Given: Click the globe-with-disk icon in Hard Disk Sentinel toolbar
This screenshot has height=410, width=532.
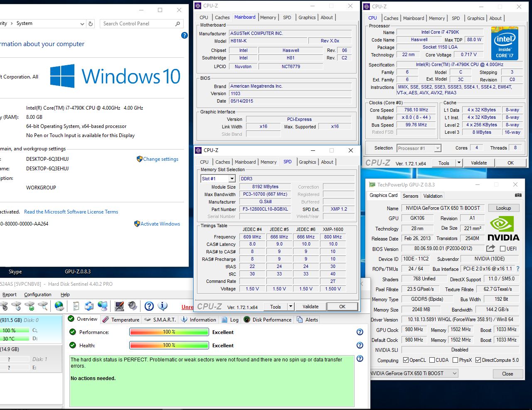Looking at the screenshot, I should click(59, 306).
